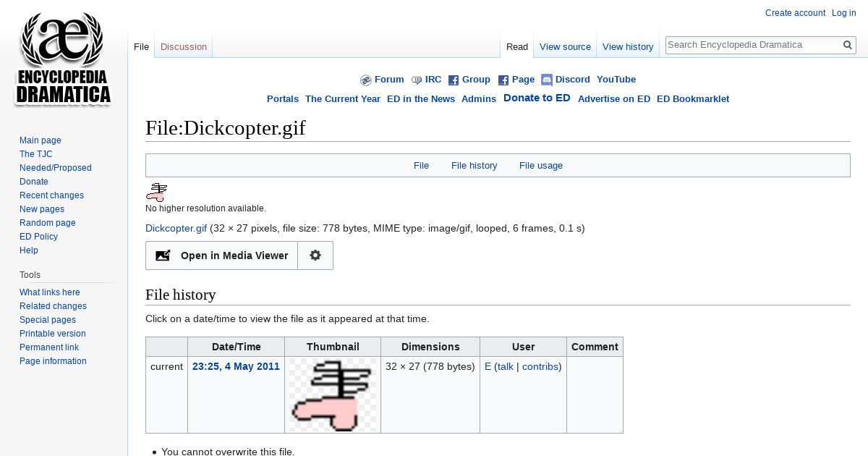Click the Encyclopedia Dramatica logo
This screenshot has width=868, height=456.
[x=64, y=58]
